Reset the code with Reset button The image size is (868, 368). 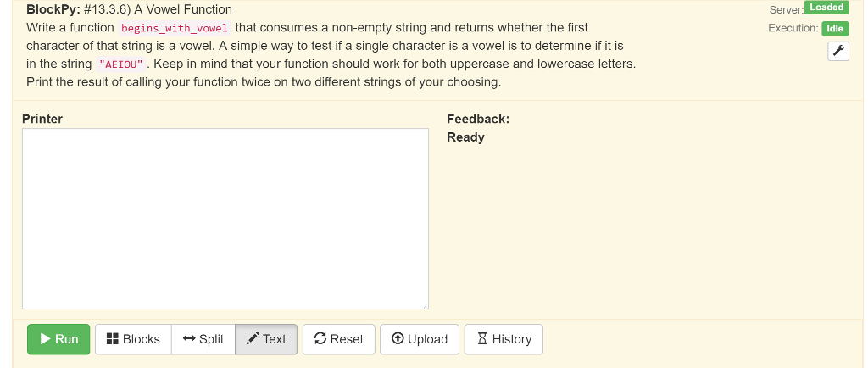point(339,339)
